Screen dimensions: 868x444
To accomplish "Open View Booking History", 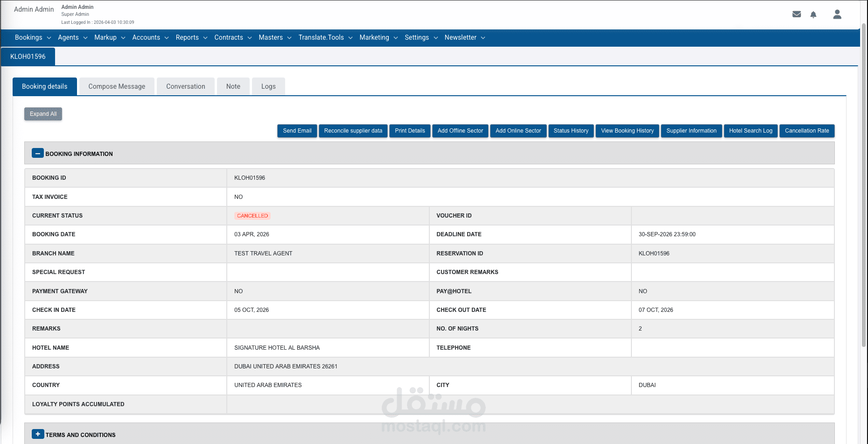I will click(x=628, y=131).
